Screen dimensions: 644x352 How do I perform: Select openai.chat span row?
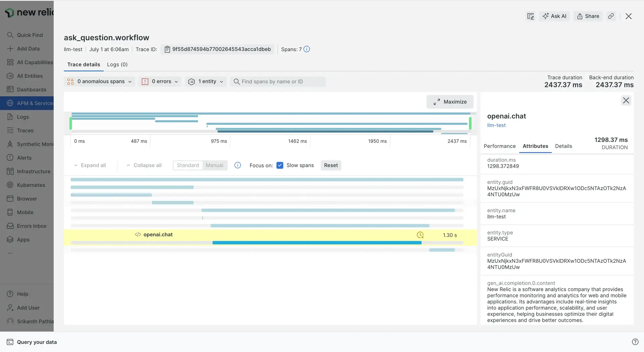click(270, 237)
